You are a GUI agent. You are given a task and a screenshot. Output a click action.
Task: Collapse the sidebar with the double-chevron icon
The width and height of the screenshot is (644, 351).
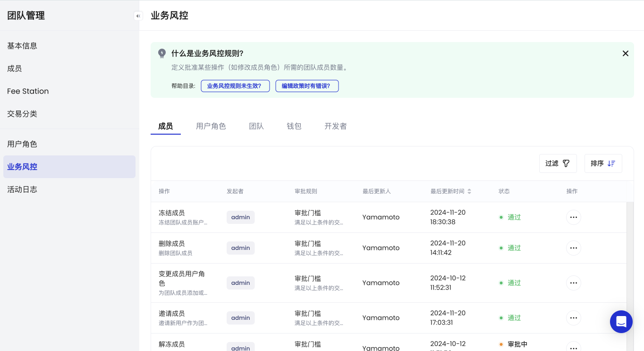(x=138, y=16)
